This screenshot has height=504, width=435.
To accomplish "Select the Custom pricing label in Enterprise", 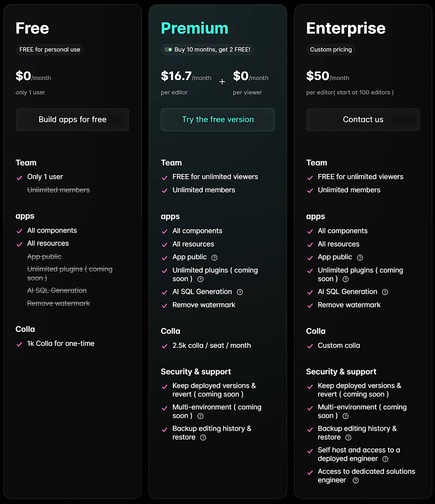I will tap(331, 49).
